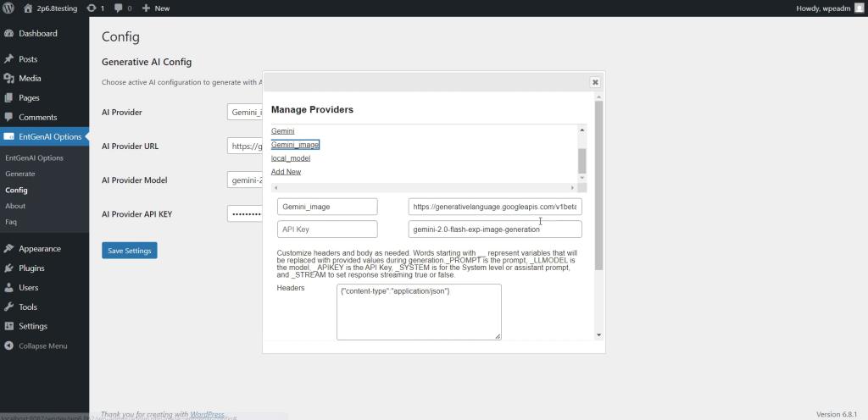
Task: Click provider list scroll right arrow
Action: click(572, 188)
